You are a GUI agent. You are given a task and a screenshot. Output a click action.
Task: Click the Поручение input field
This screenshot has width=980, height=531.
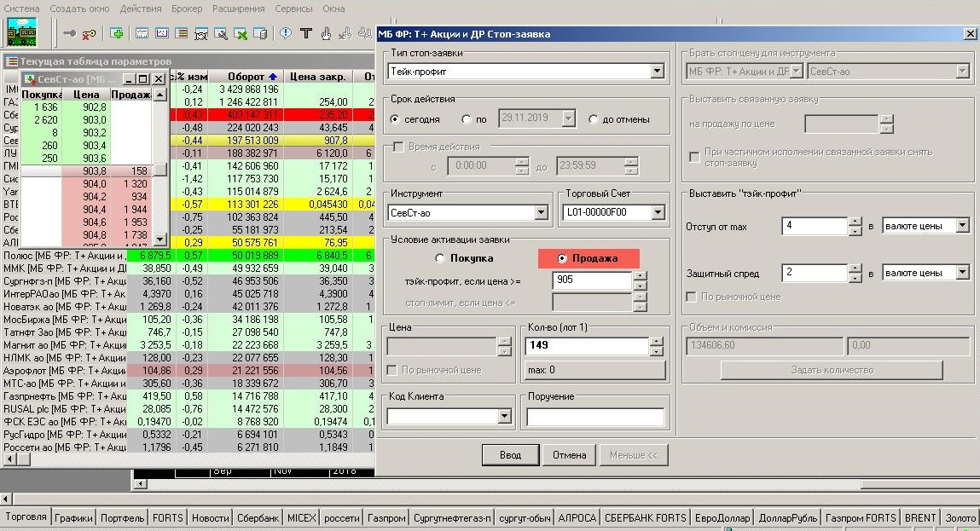coord(595,417)
